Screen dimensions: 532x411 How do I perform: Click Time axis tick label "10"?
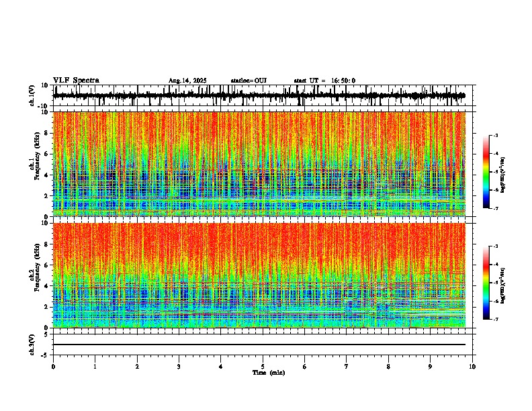472,367
